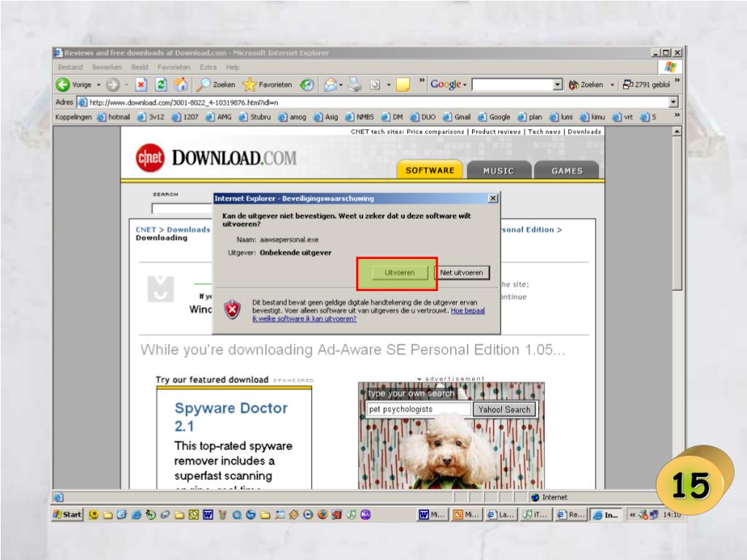
Task: Click the 2791 geblokkeerd popup blocker
Action: 646,85
